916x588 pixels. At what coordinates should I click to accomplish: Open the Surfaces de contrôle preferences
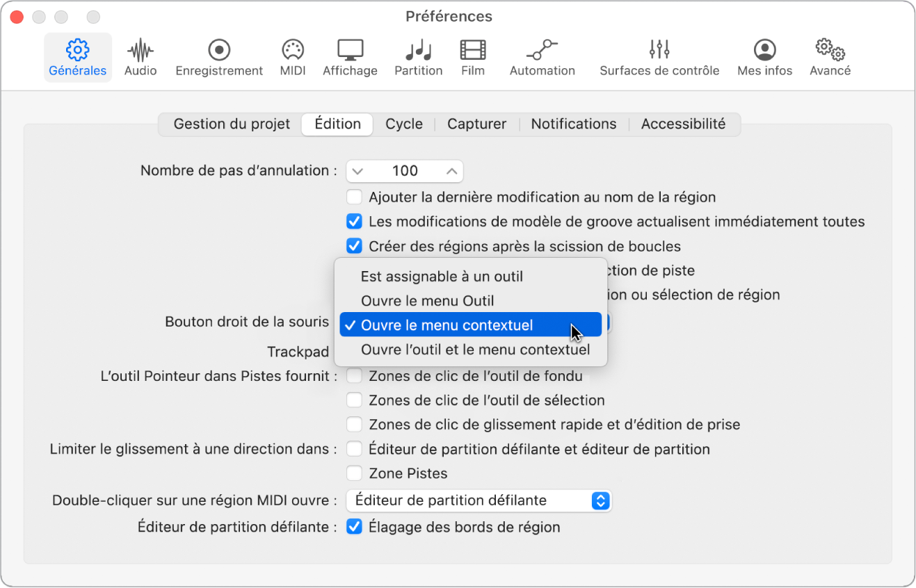pos(659,56)
